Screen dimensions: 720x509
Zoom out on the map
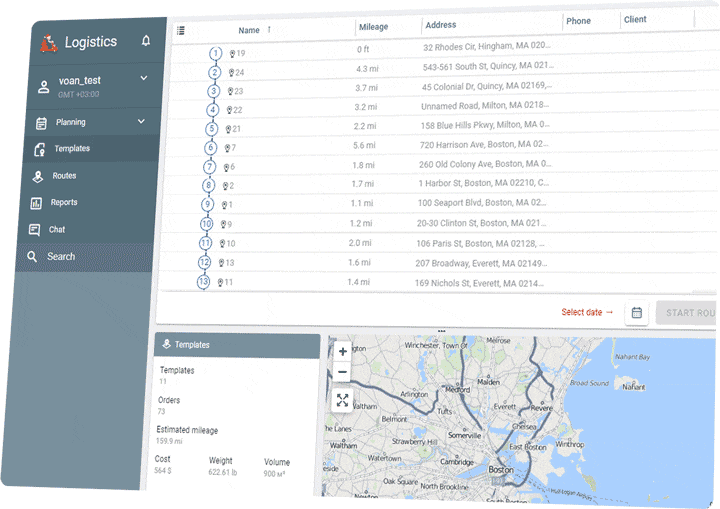342,372
